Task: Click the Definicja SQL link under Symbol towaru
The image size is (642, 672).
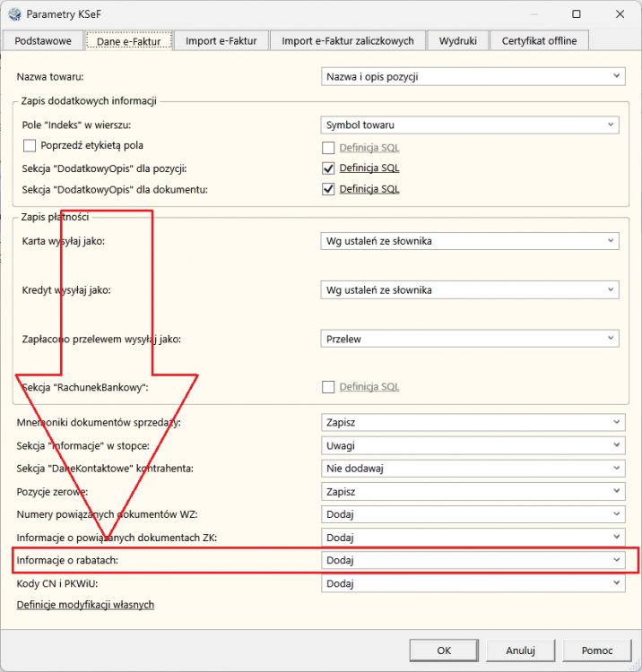Action: point(369,148)
